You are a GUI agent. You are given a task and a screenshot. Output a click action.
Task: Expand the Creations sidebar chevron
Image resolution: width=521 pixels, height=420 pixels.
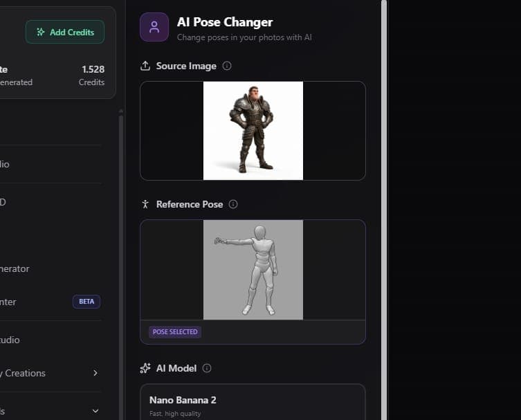click(x=95, y=373)
